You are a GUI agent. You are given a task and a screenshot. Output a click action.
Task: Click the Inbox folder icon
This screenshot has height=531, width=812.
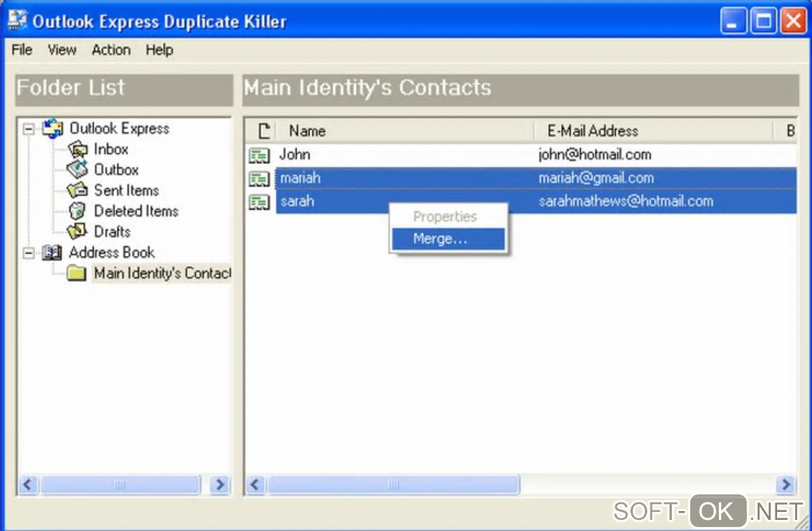pos(78,150)
